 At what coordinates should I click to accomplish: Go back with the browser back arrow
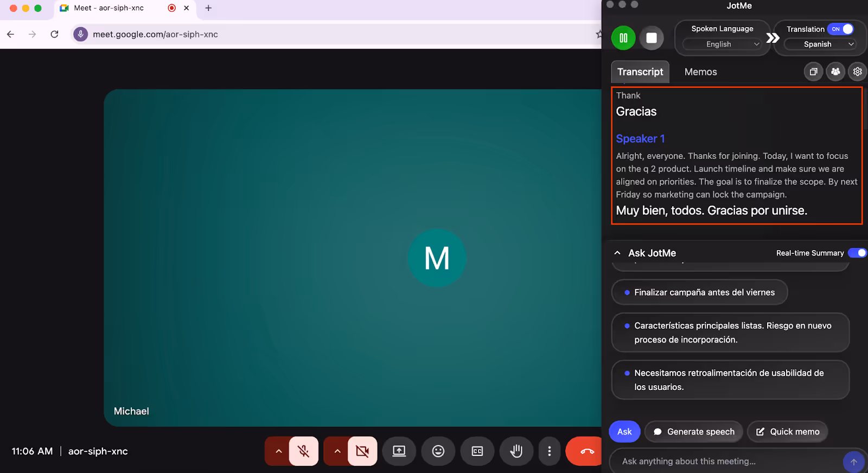pos(11,34)
